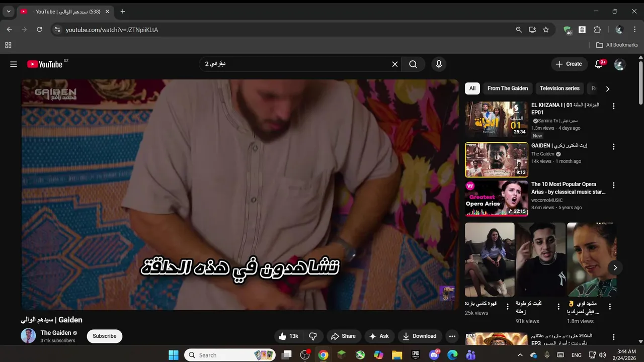
Task: Open the YouTube guide hamburger menu
Action: [14, 64]
